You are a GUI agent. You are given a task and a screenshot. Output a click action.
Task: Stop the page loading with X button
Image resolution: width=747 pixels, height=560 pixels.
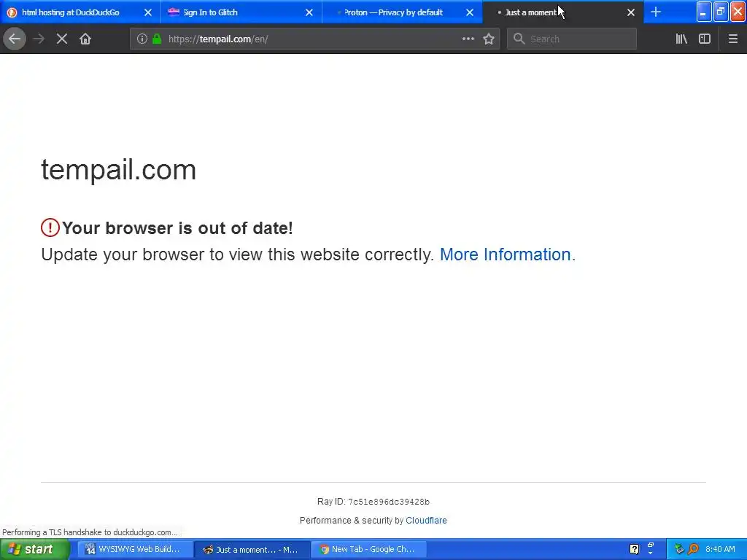(62, 39)
